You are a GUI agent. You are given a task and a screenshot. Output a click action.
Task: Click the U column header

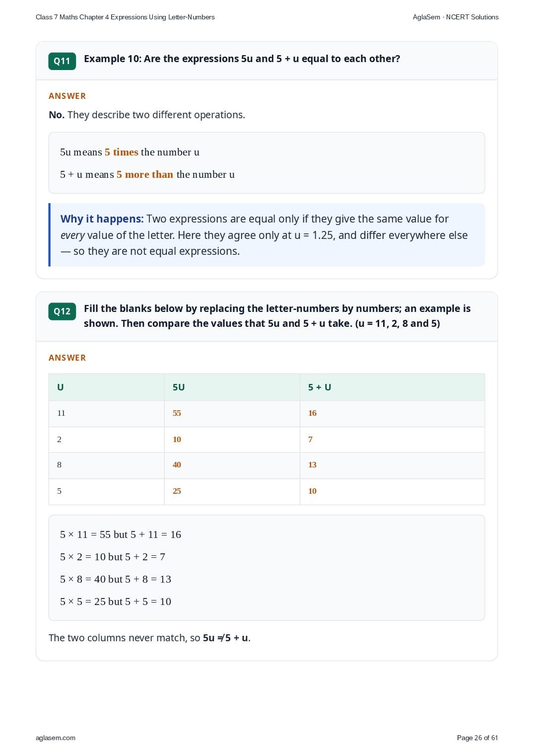pyautogui.click(x=107, y=387)
